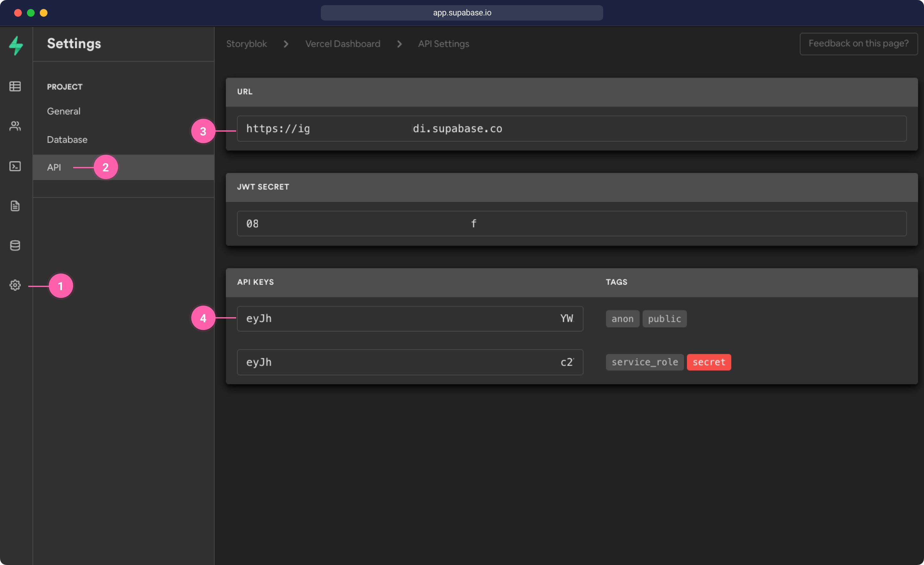Image resolution: width=924 pixels, height=565 pixels.
Task: Click the API Settings breadcrumb
Action: point(444,44)
